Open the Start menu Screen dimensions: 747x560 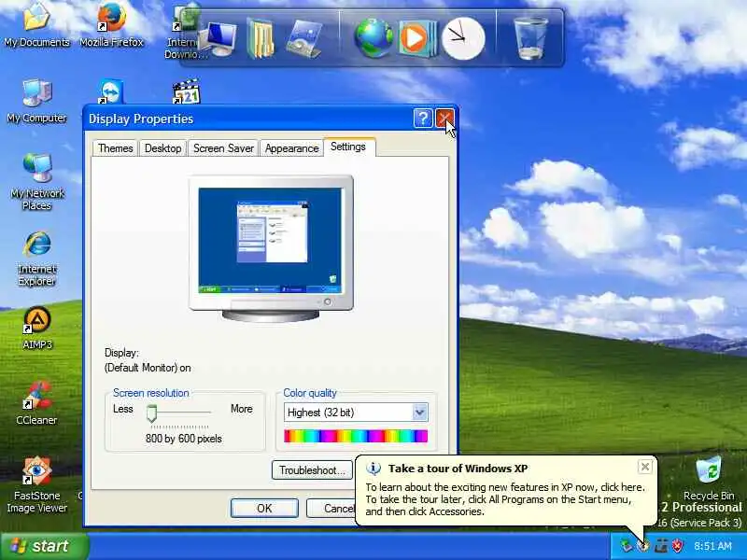45,546
